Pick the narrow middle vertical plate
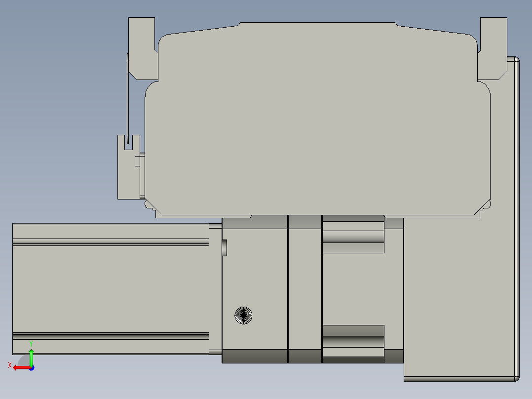The width and height of the screenshot is (532, 399). (305, 289)
